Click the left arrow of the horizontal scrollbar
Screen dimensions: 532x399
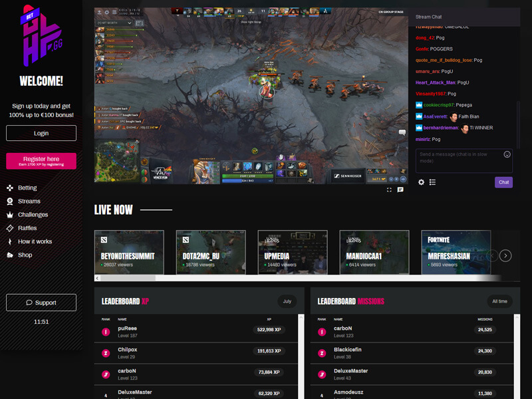(97, 278)
